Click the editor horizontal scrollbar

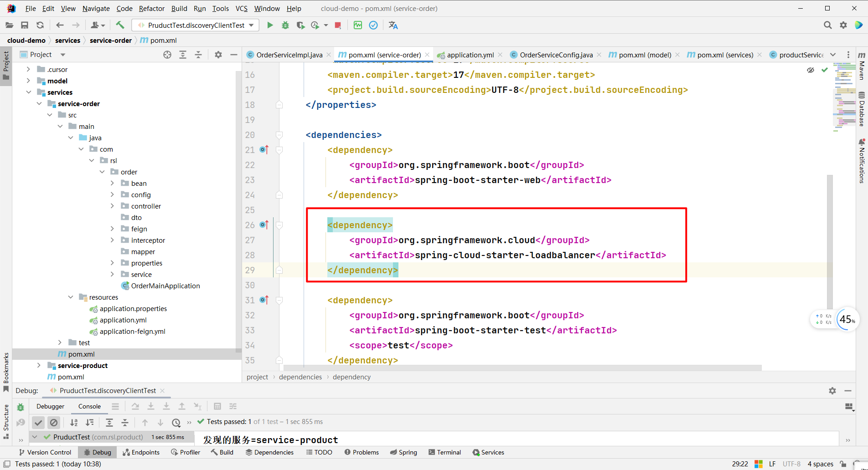(522, 368)
